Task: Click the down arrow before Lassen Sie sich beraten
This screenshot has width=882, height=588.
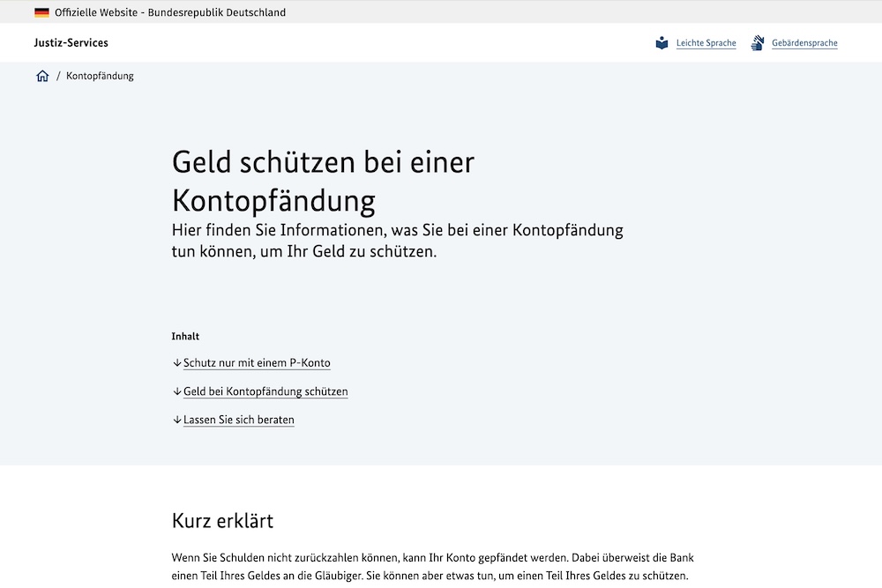Action: pyautogui.click(x=176, y=420)
